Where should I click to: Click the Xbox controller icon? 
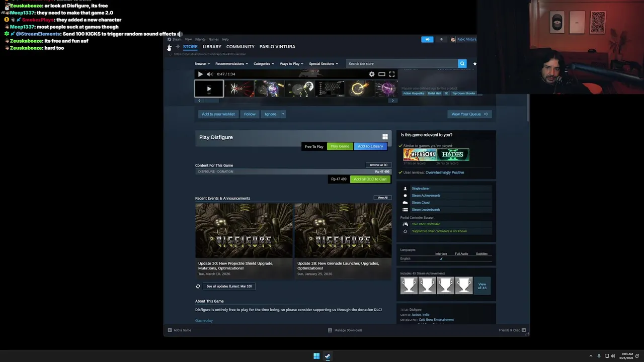(x=405, y=224)
